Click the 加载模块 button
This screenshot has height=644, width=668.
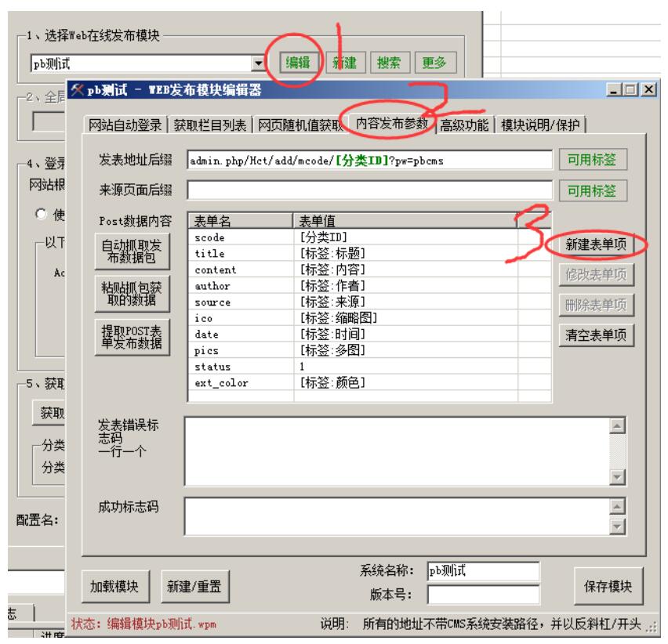tap(115, 587)
